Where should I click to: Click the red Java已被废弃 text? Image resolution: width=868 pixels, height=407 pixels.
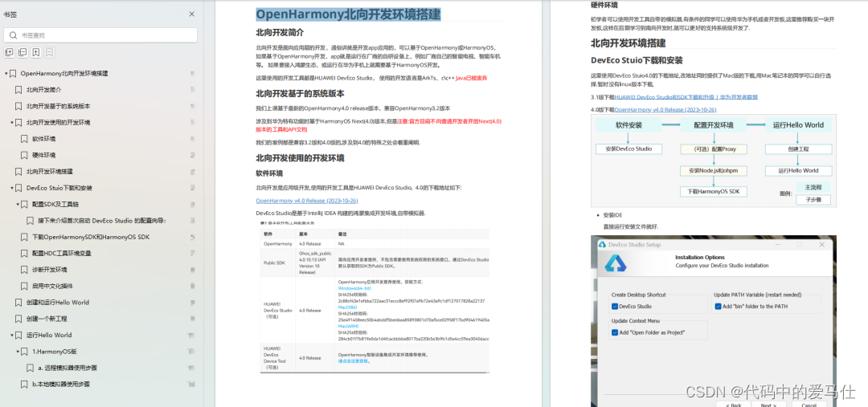(472, 79)
